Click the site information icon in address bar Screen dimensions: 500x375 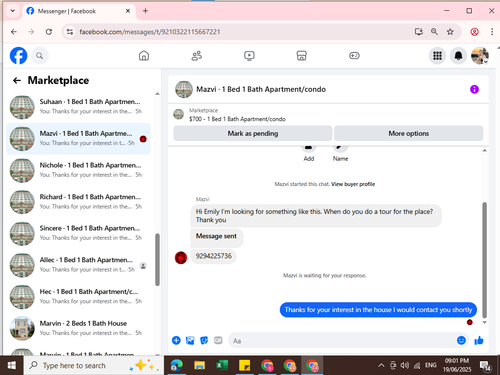tap(70, 32)
